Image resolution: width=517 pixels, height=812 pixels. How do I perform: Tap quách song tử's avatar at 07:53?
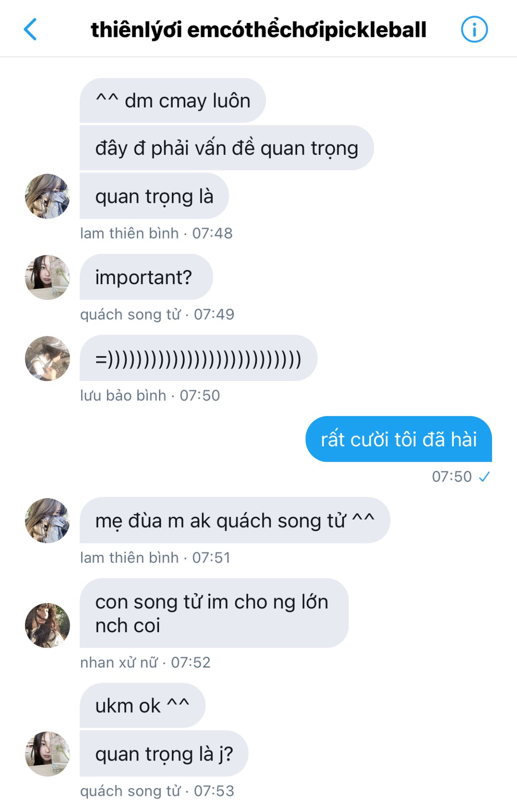47,754
